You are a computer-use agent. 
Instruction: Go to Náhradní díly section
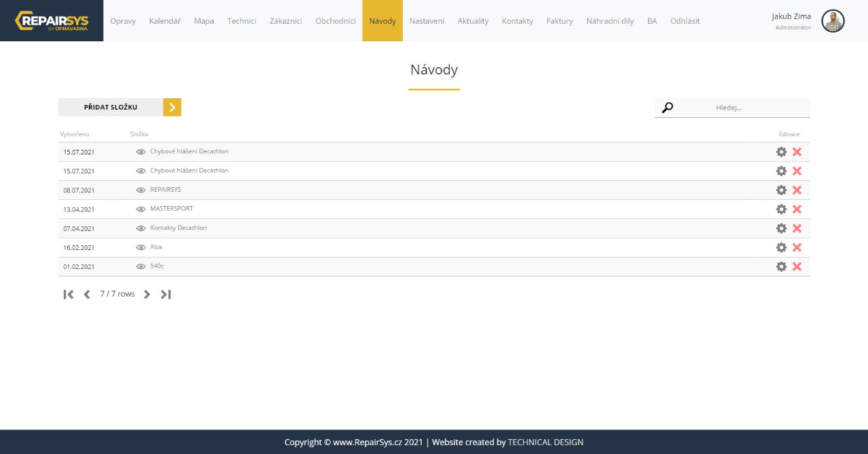click(610, 21)
